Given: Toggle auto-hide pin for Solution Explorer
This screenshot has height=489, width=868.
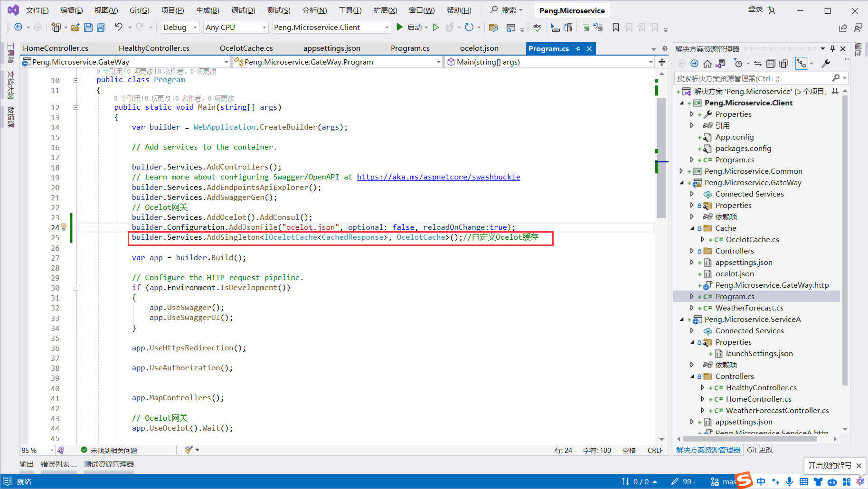Looking at the screenshot, I should point(832,48).
